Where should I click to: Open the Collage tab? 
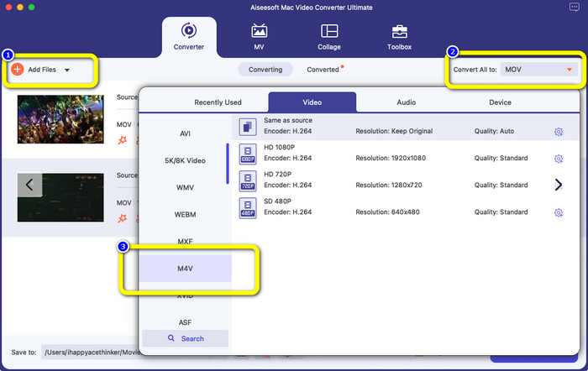click(329, 37)
